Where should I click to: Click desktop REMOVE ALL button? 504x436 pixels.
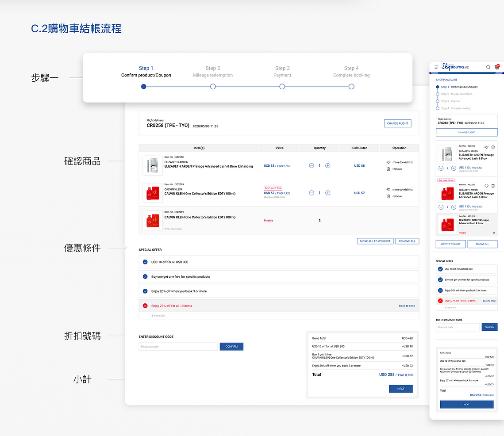tap(407, 241)
